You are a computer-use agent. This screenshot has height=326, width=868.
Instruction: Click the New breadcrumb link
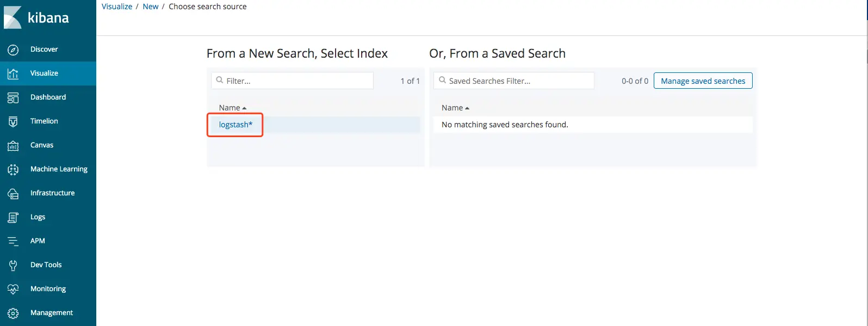point(151,7)
